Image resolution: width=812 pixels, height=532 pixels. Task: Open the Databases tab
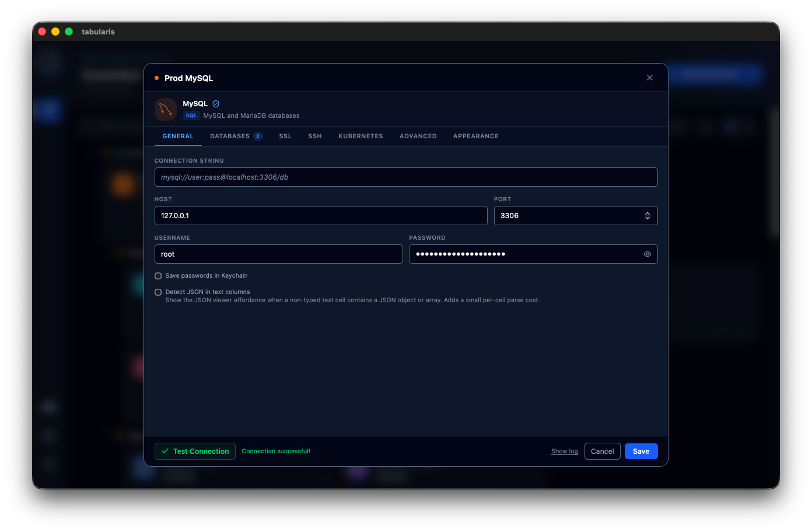(x=236, y=136)
